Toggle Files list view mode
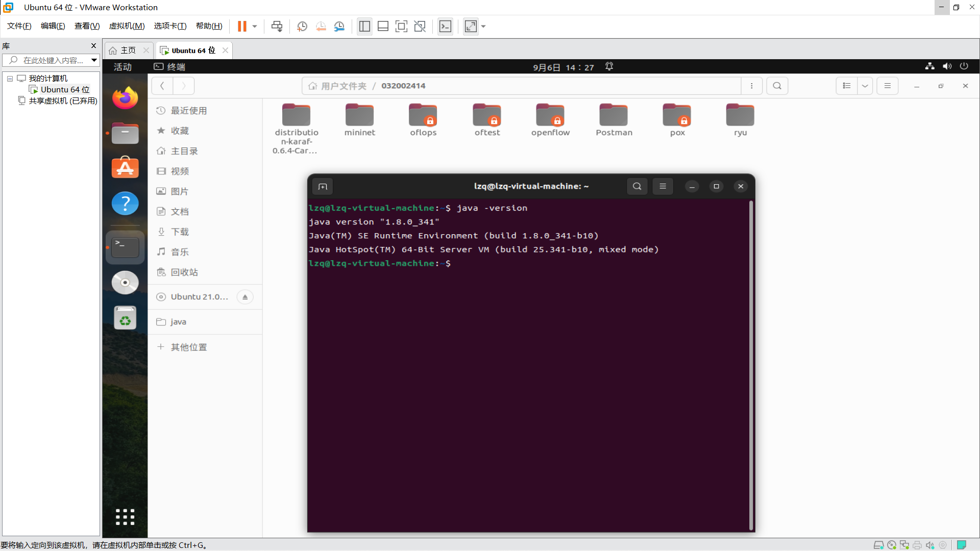The height and width of the screenshot is (551, 980). (x=847, y=86)
